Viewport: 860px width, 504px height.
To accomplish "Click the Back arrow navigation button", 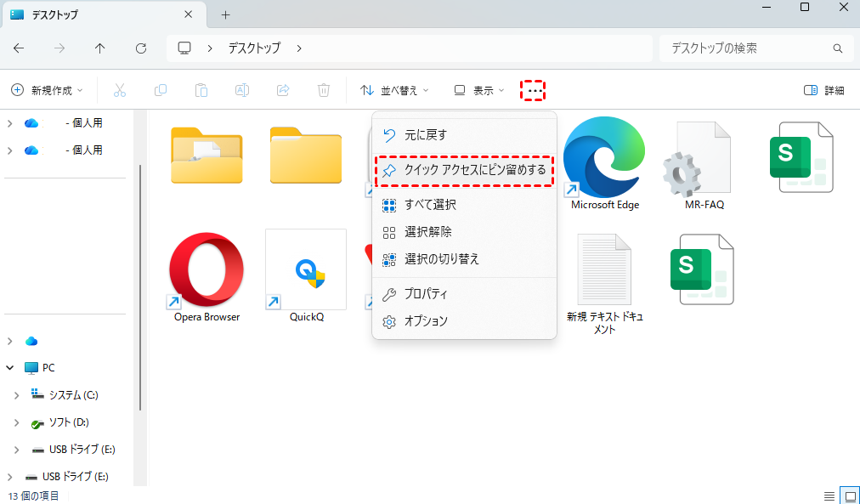I will [19, 48].
